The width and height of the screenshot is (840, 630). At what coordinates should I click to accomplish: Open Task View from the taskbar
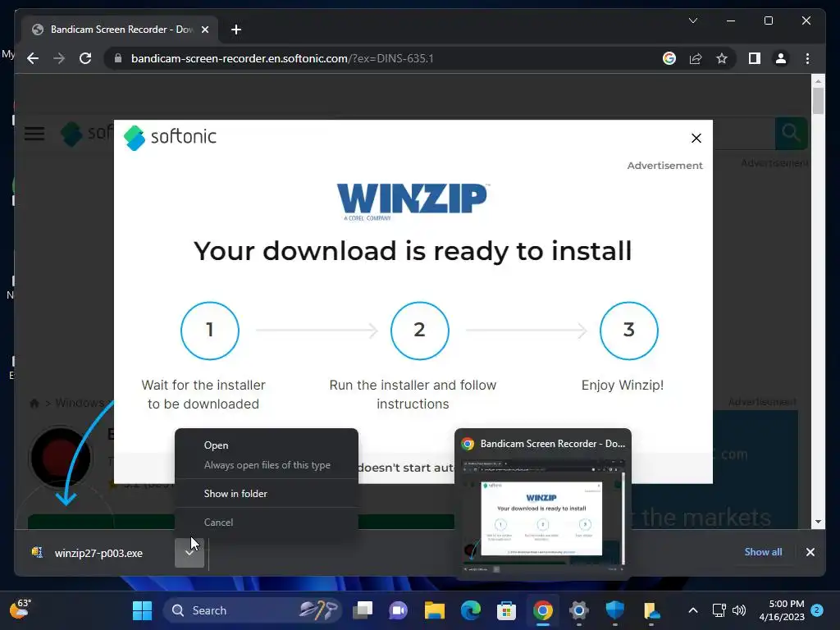(x=363, y=610)
